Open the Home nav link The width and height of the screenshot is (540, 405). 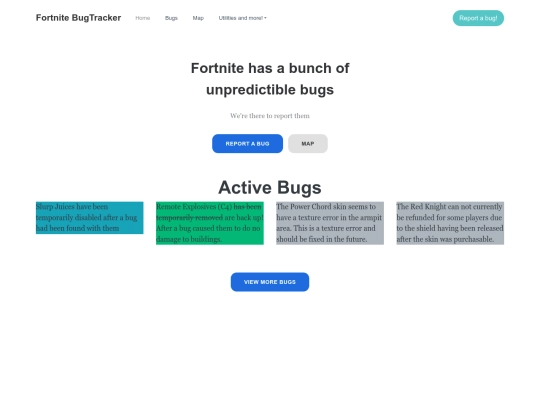(x=143, y=18)
